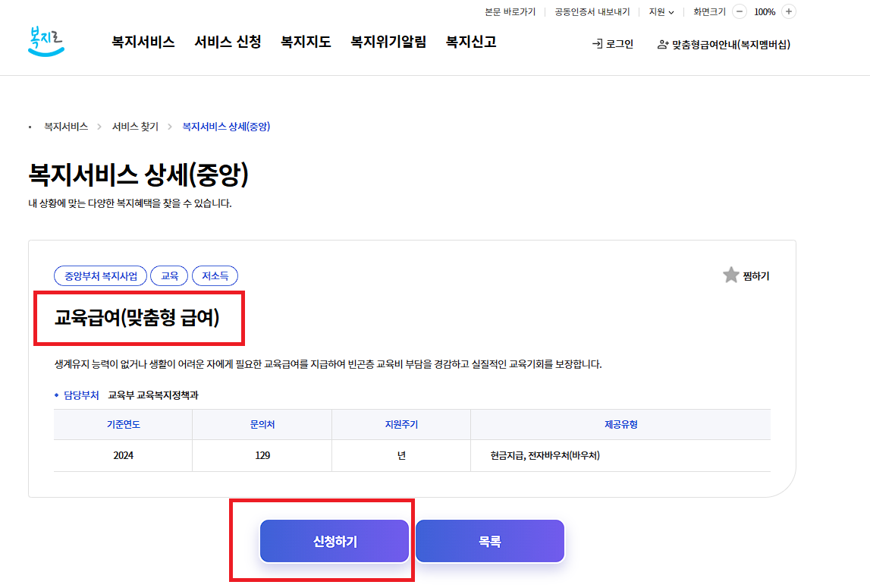Click the 목록 list button
This screenshot has height=588, width=870.
coord(489,541)
